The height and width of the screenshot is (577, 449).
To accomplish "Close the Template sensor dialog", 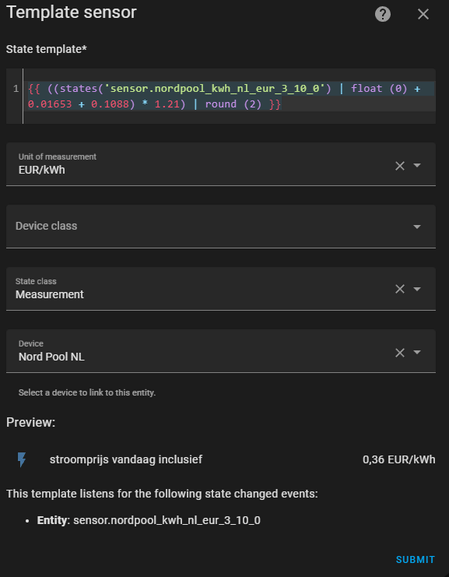I will pos(423,14).
